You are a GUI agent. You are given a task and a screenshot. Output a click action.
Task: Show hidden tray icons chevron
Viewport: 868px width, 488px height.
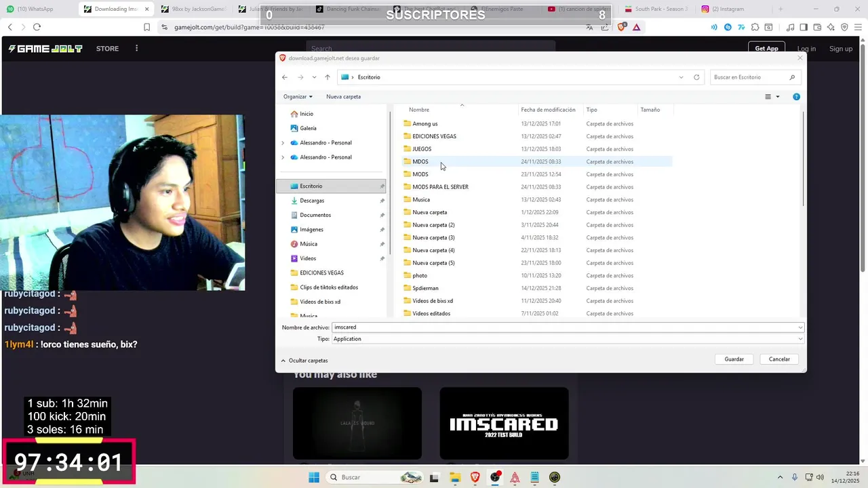780,477
